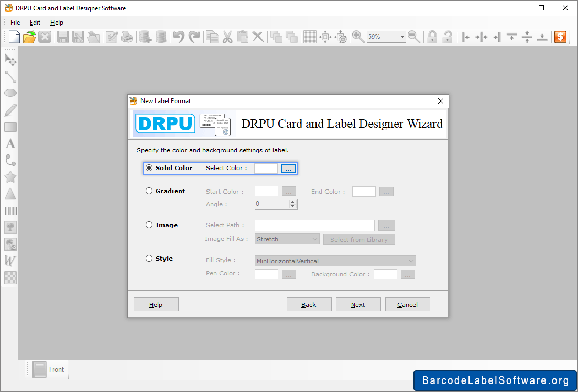578x392 pixels.
Task: Toggle the grid display icon
Action: [310, 37]
